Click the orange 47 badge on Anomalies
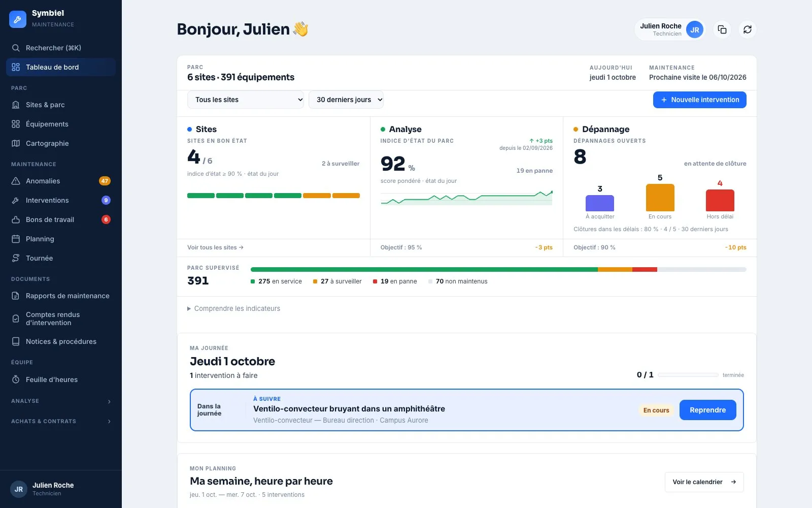812x508 pixels. click(x=105, y=181)
